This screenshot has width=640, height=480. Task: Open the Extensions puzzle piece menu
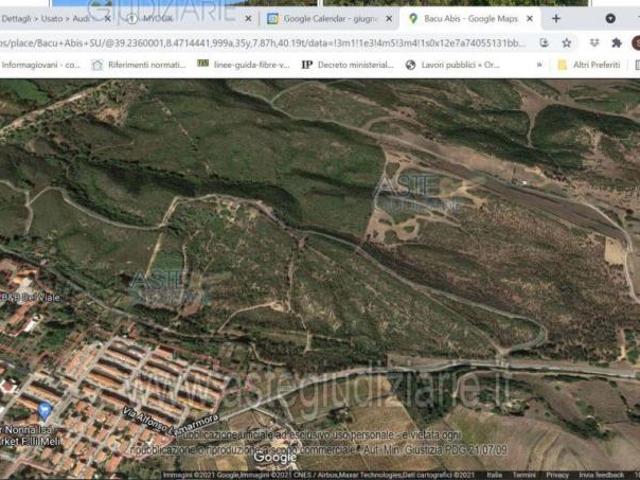coord(616,42)
